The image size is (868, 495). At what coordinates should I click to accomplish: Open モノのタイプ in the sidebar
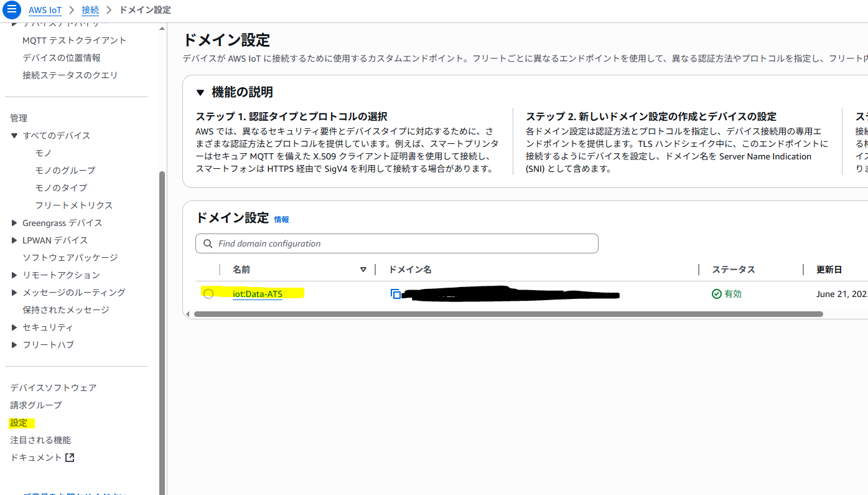pyautogui.click(x=61, y=188)
